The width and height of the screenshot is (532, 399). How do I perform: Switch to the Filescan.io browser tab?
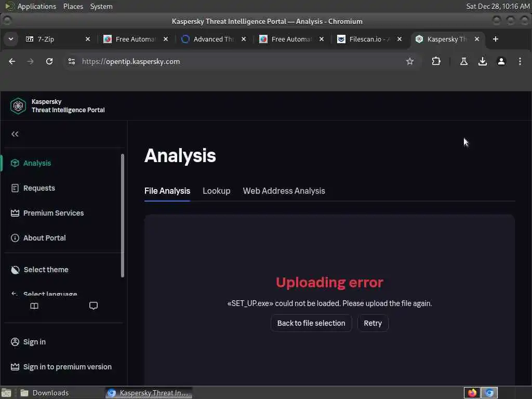pyautogui.click(x=369, y=39)
